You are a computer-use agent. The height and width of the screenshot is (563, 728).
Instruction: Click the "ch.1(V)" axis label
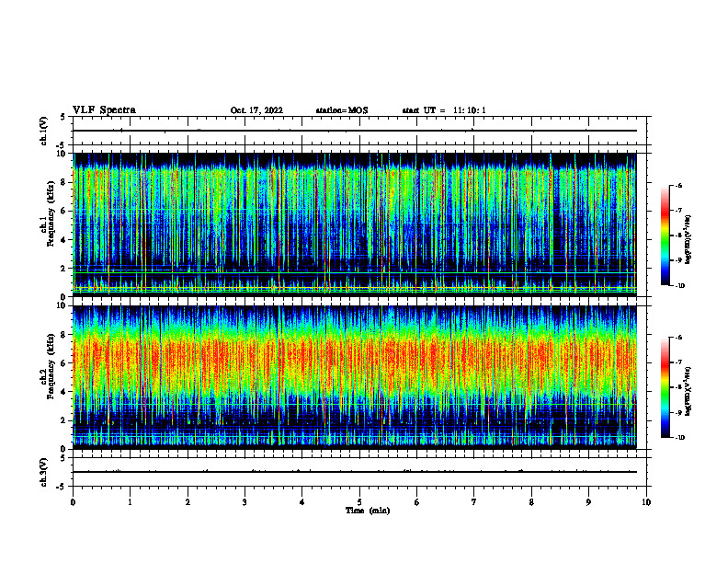(x=44, y=131)
